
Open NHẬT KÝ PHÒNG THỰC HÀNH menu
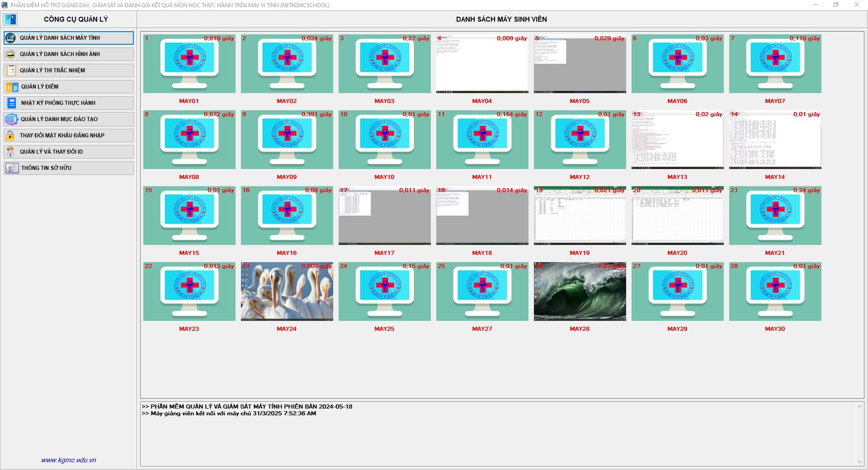(58, 103)
